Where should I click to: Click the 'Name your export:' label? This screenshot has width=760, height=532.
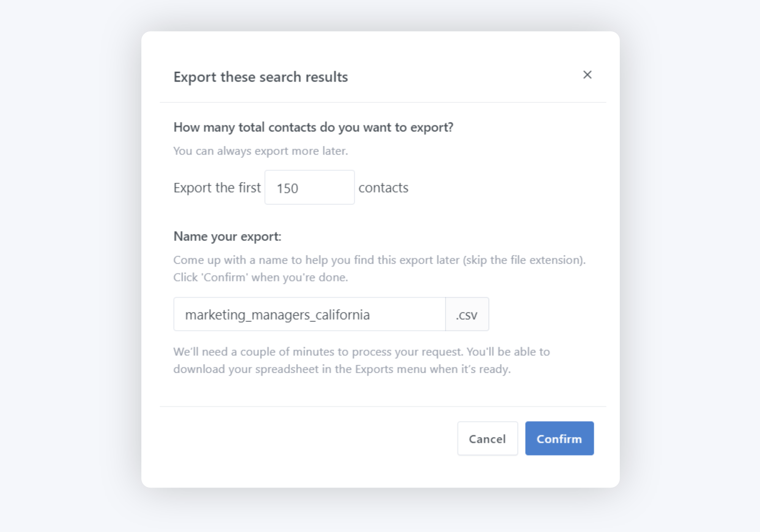[227, 236]
